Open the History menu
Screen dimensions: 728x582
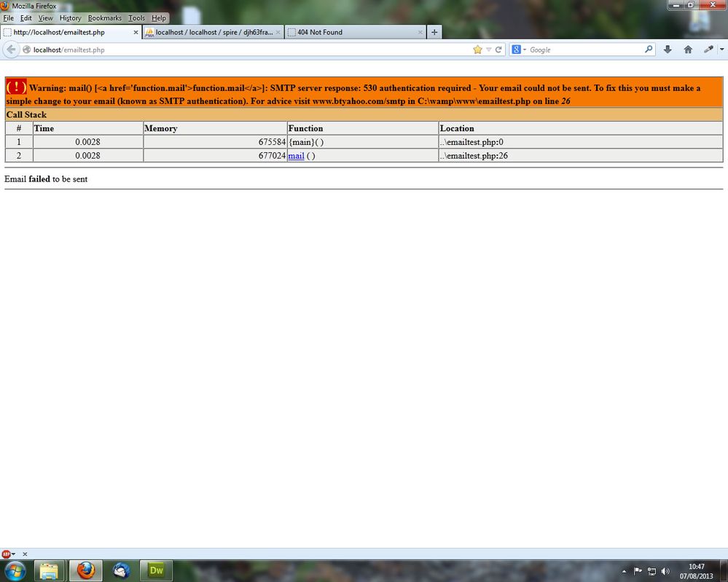pos(70,18)
